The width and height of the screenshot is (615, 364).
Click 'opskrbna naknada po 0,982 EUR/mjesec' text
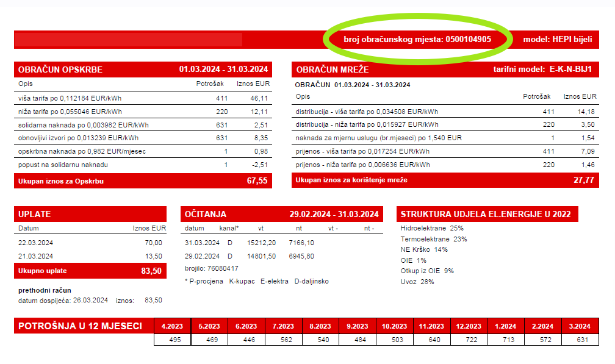(82, 151)
